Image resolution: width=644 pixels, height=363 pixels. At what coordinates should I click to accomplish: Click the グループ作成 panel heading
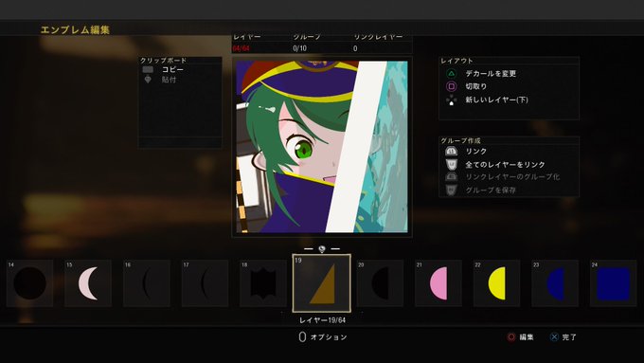coord(460,140)
